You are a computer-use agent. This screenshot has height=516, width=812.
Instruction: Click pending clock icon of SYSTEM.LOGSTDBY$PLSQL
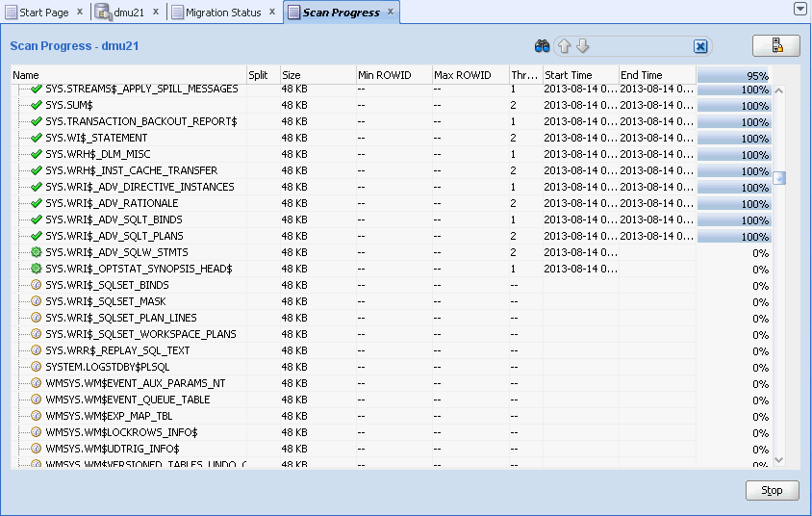36,367
